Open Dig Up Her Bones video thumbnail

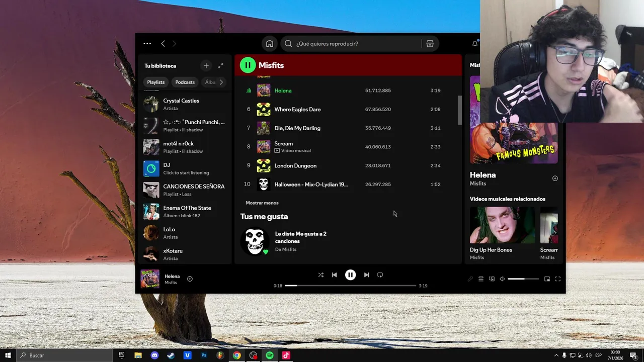click(503, 225)
